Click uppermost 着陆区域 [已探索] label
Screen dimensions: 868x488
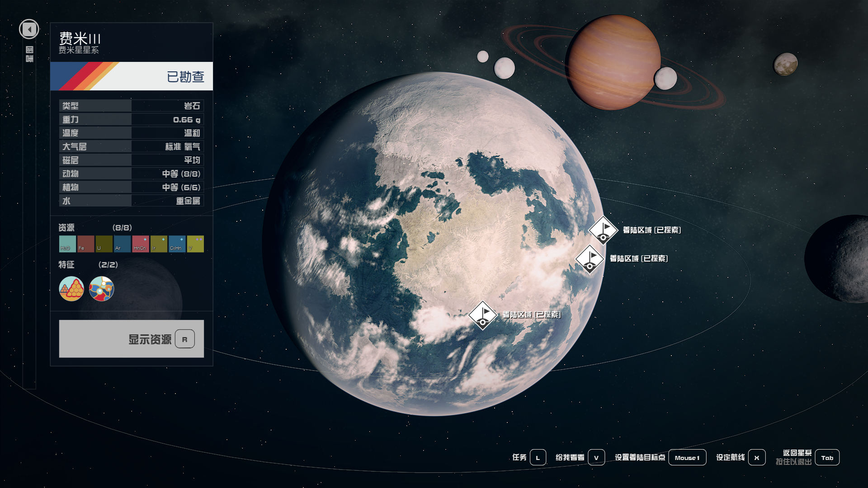[x=652, y=230]
